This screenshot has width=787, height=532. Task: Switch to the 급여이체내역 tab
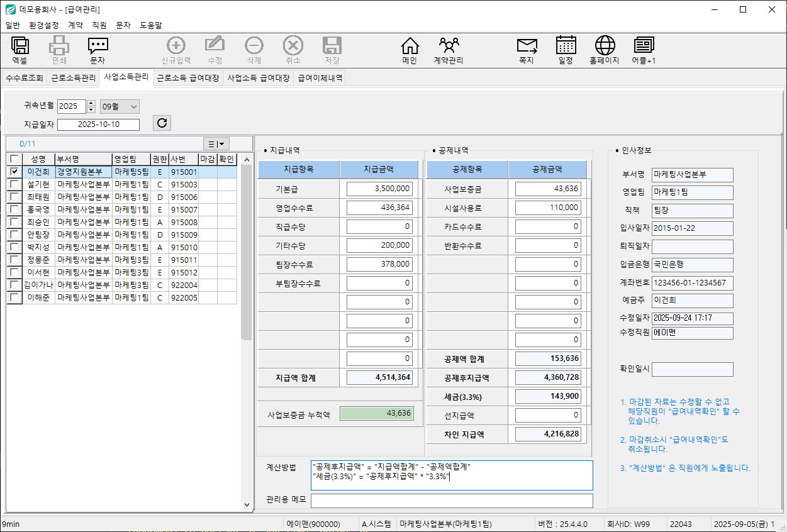point(320,79)
